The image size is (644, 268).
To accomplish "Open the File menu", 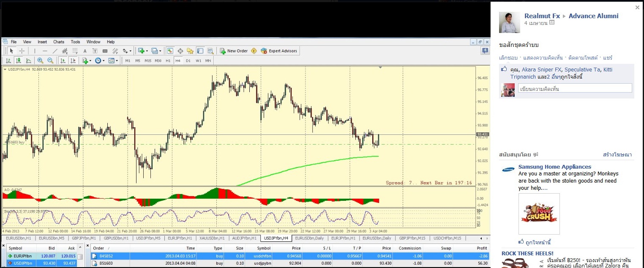I will tap(14, 42).
